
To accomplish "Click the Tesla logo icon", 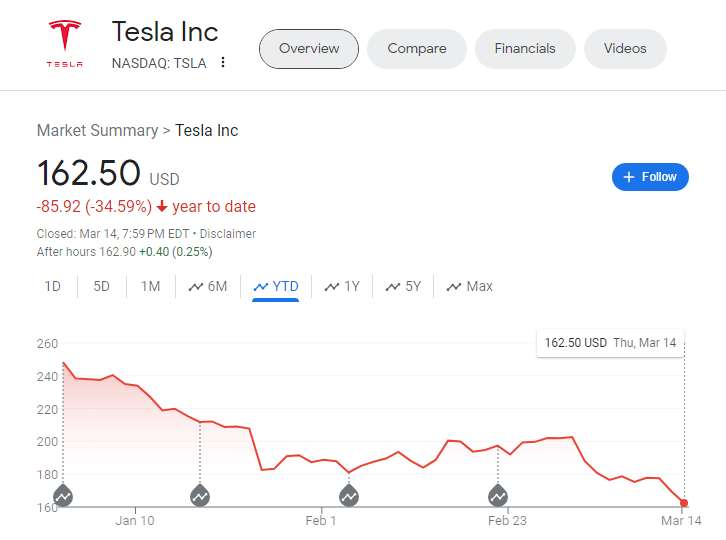I will tap(66, 42).
